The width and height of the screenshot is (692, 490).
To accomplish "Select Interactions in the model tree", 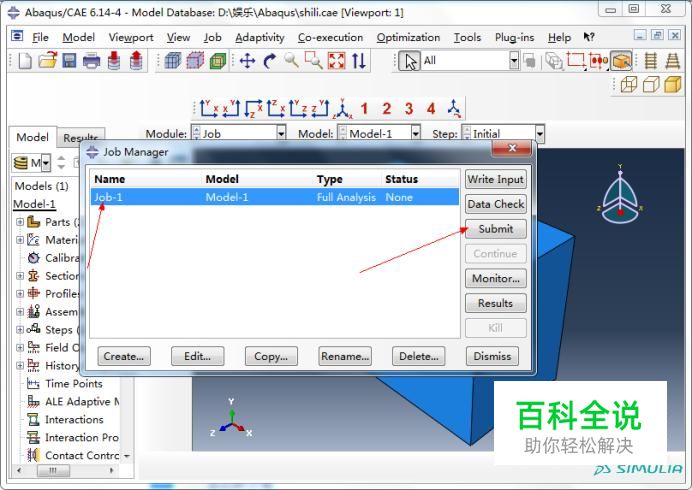I will pyautogui.click(x=74, y=419).
